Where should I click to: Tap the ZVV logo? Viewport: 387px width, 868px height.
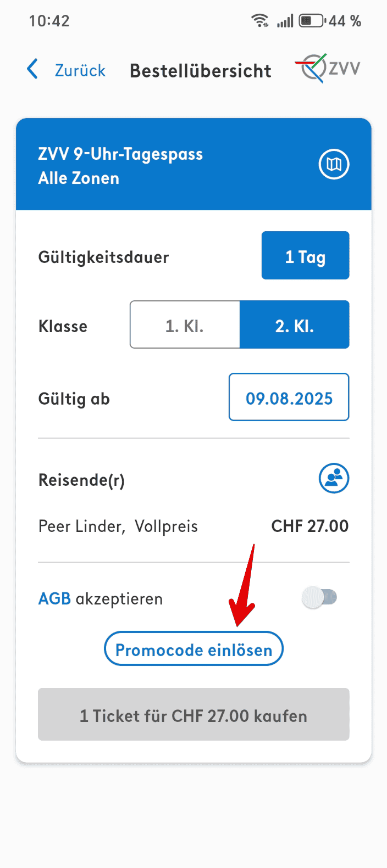[x=328, y=69]
